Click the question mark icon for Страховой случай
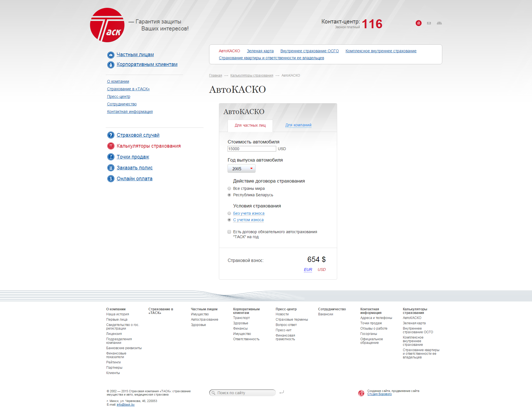 [x=111, y=135]
